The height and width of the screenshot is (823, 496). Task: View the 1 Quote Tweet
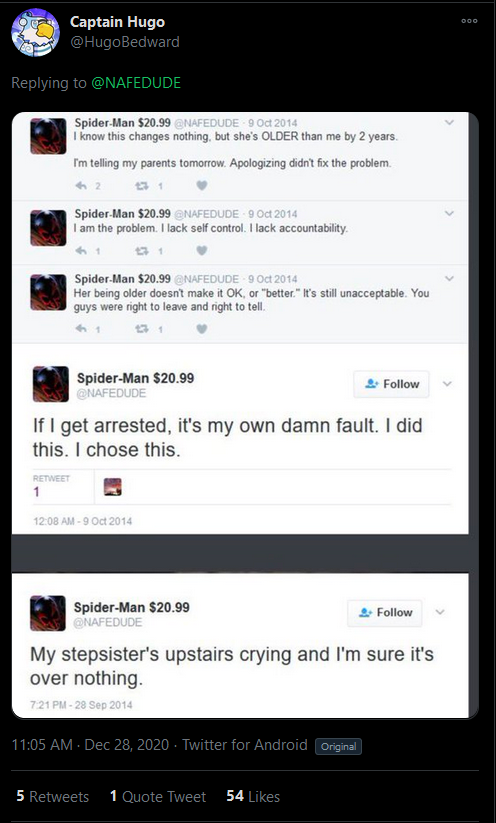point(158,796)
